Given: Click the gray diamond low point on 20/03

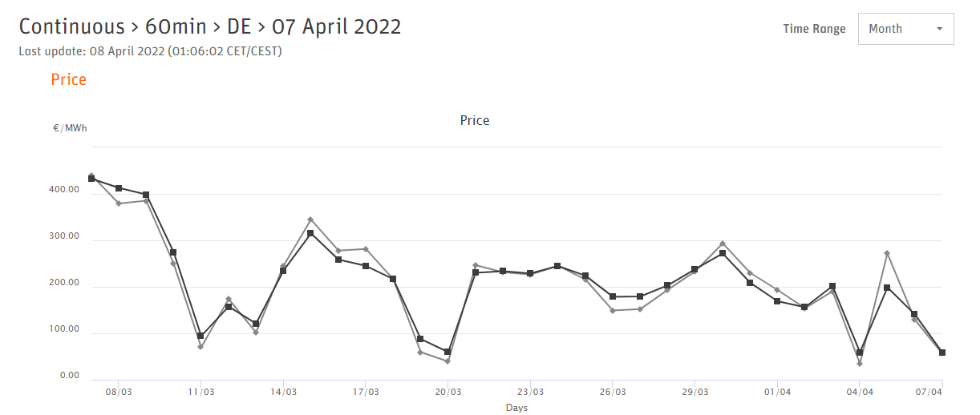Looking at the screenshot, I should 447,361.
